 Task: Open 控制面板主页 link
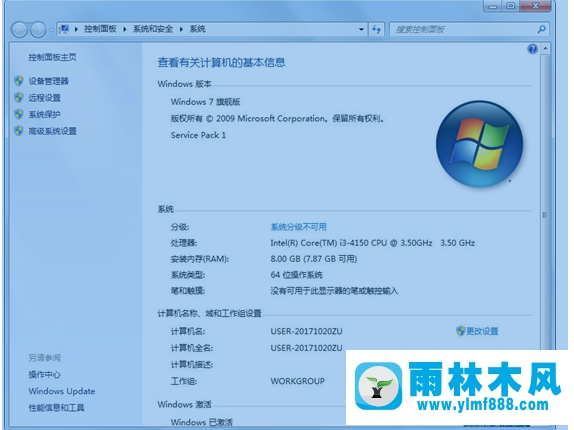(52, 57)
